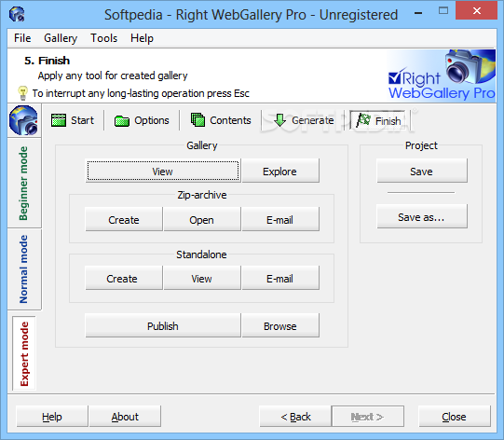Go to the Contents step tab
504x440 pixels.
(x=221, y=120)
